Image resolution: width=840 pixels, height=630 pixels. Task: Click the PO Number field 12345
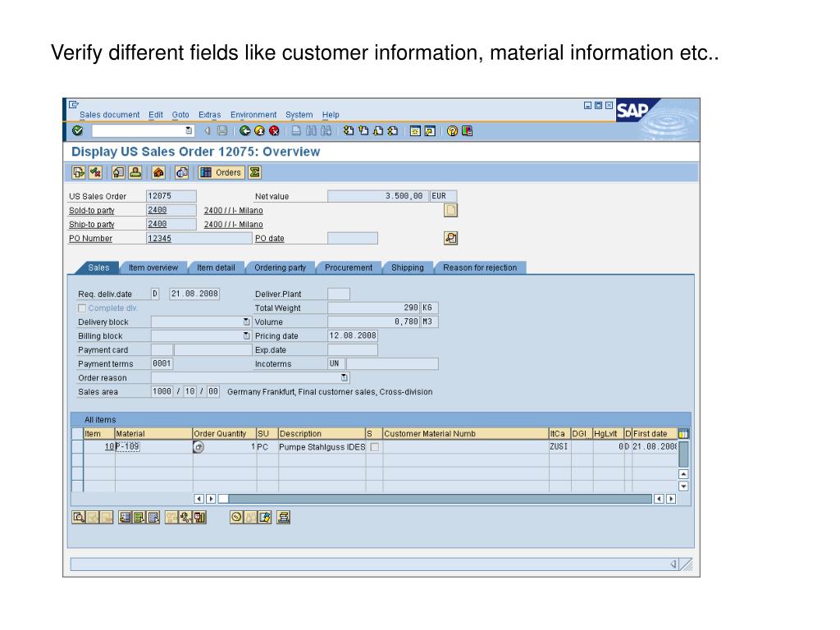[199, 238]
